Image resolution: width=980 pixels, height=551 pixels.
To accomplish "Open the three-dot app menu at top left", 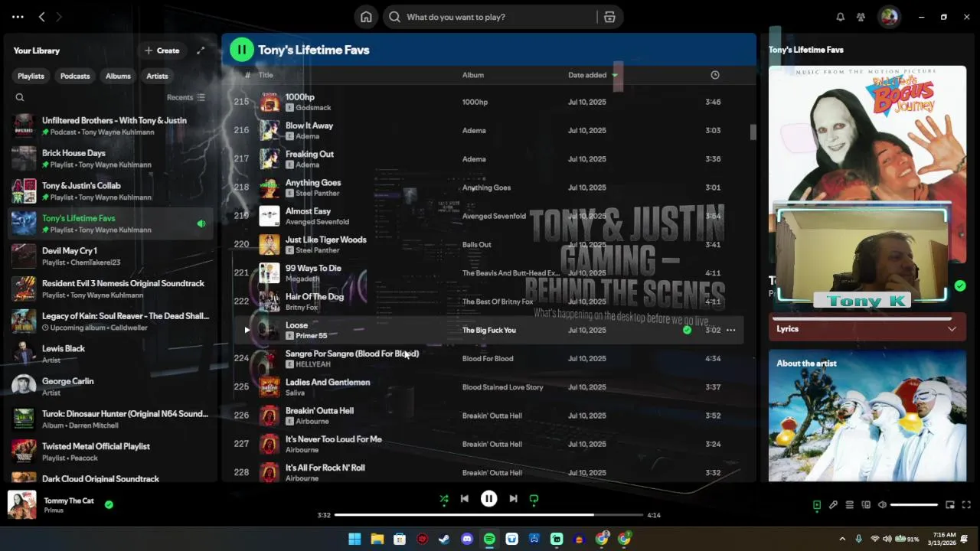I will 18,17.
